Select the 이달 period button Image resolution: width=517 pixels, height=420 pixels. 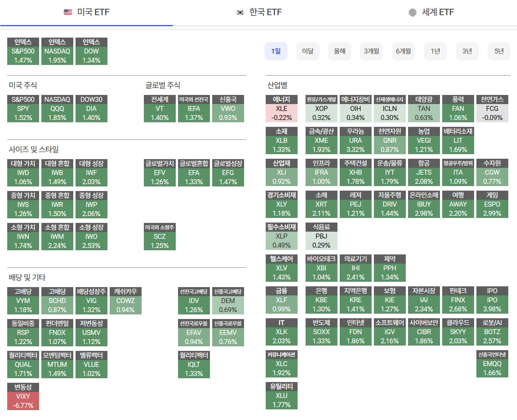[x=308, y=51]
